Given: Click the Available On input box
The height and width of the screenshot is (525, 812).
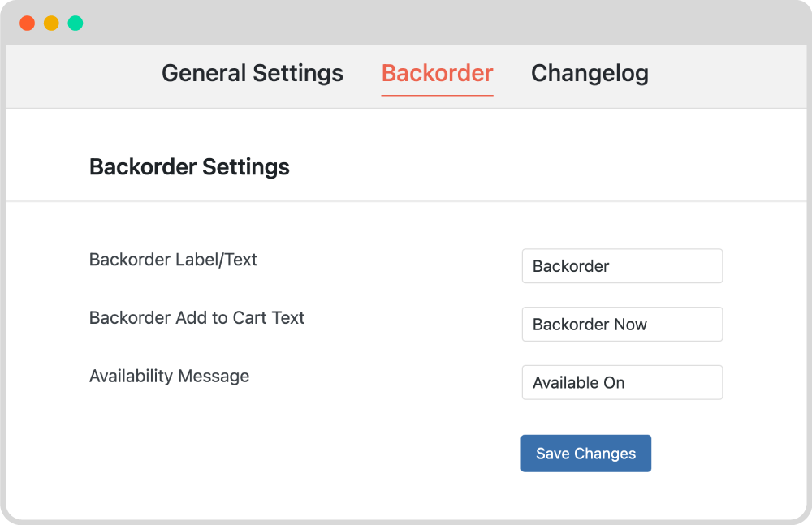Looking at the screenshot, I should (x=622, y=383).
